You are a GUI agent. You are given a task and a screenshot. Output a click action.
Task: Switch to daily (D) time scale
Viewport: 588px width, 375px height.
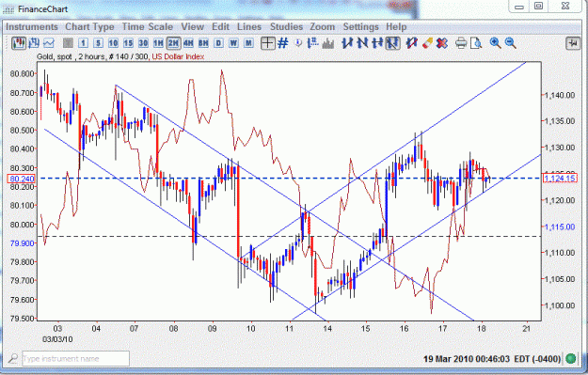[x=218, y=43]
